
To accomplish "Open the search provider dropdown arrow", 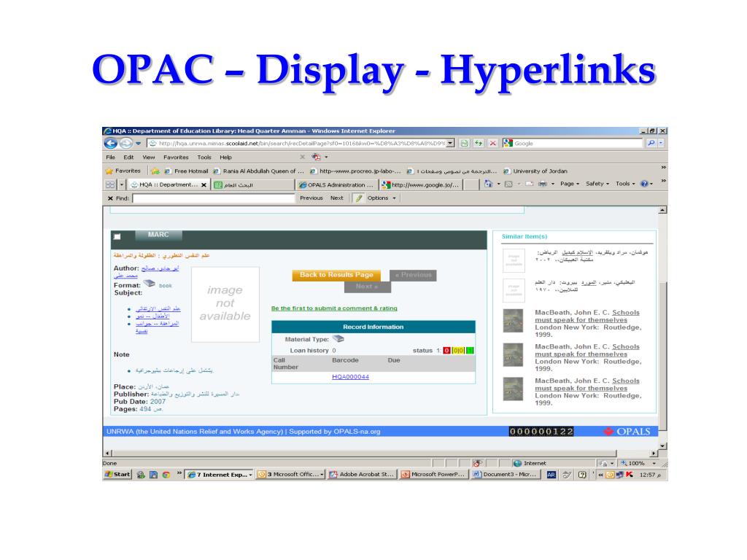I will point(661,143).
